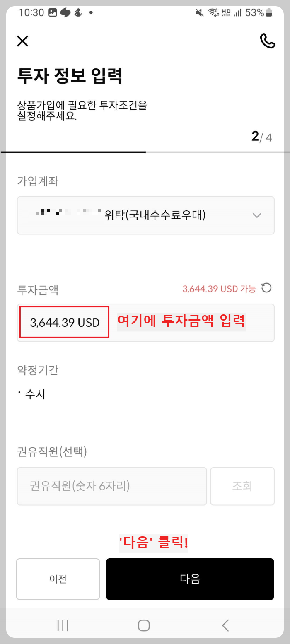The width and height of the screenshot is (290, 644).
Task: Open recent apps via navigation bar icon
Action: coord(63,626)
